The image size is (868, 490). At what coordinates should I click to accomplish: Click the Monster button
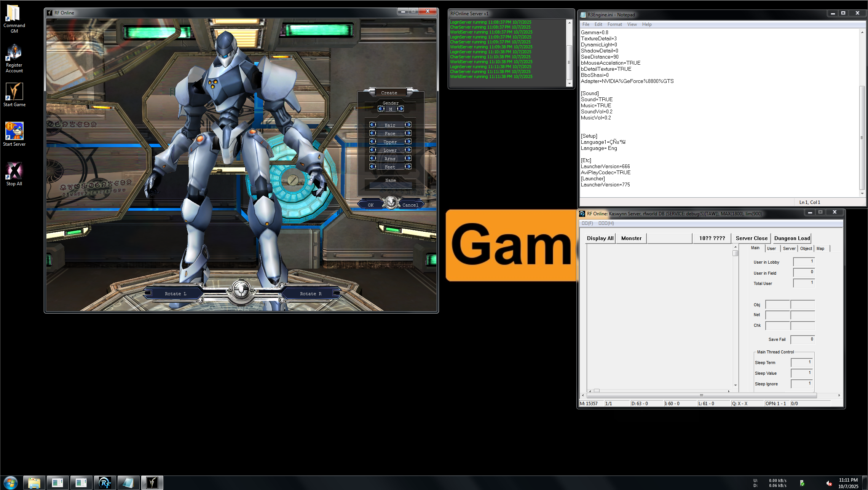(631, 238)
